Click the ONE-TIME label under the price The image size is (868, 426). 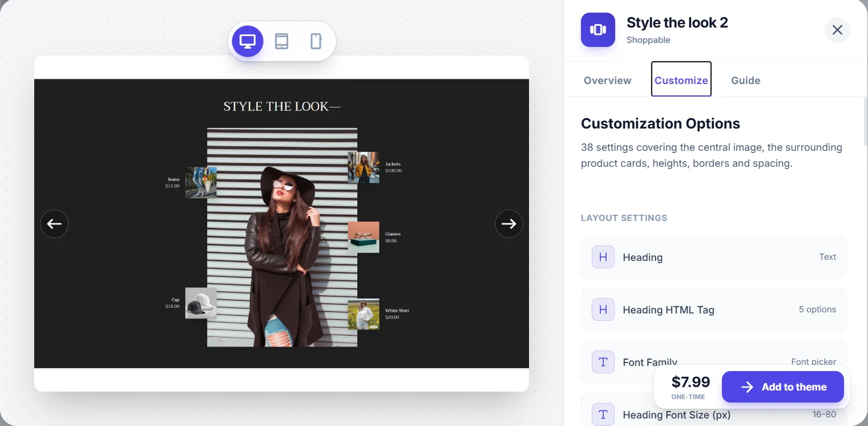[x=688, y=397]
